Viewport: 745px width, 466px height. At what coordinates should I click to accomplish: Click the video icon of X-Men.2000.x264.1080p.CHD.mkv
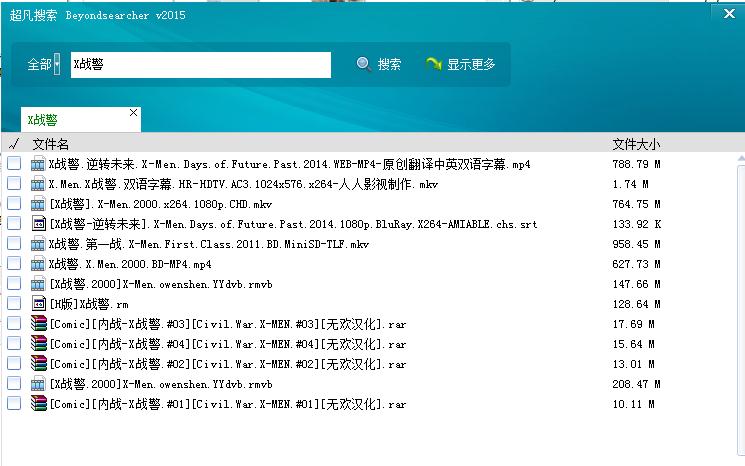[38, 204]
